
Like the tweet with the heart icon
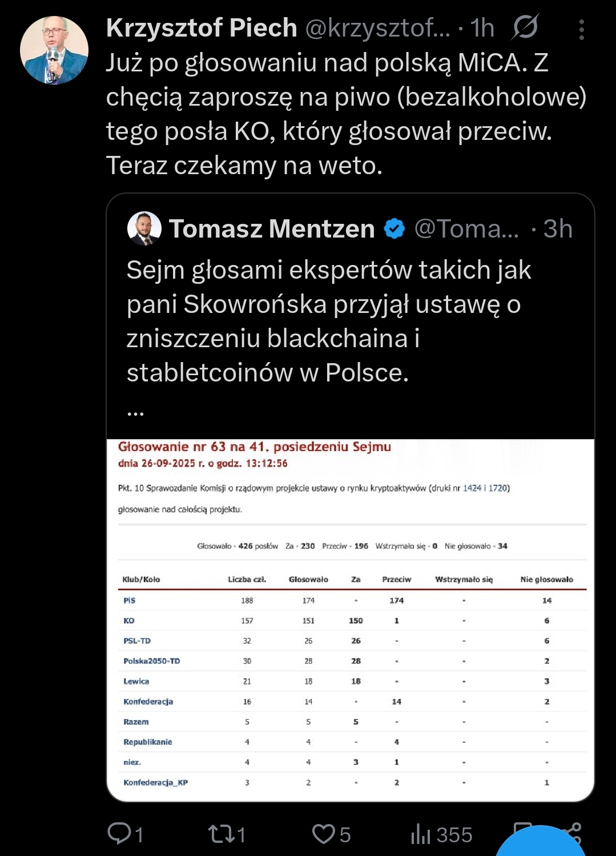[x=324, y=834]
